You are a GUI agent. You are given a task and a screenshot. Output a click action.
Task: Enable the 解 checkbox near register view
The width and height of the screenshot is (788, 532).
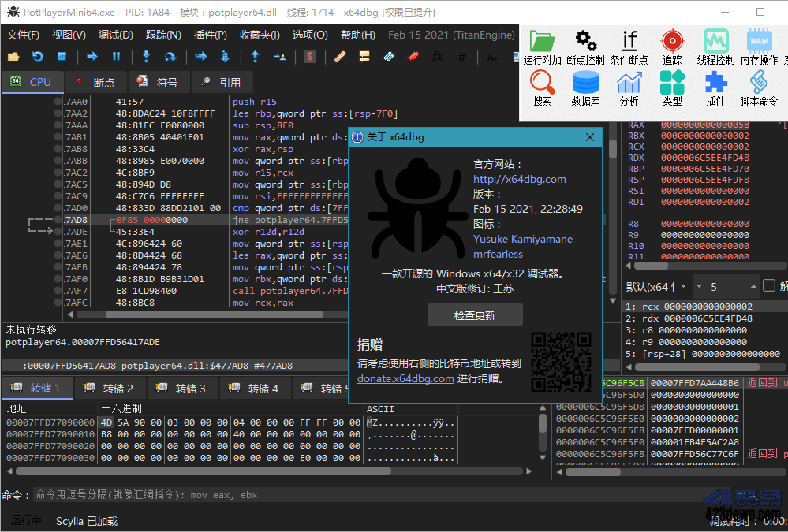coord(767,287)
